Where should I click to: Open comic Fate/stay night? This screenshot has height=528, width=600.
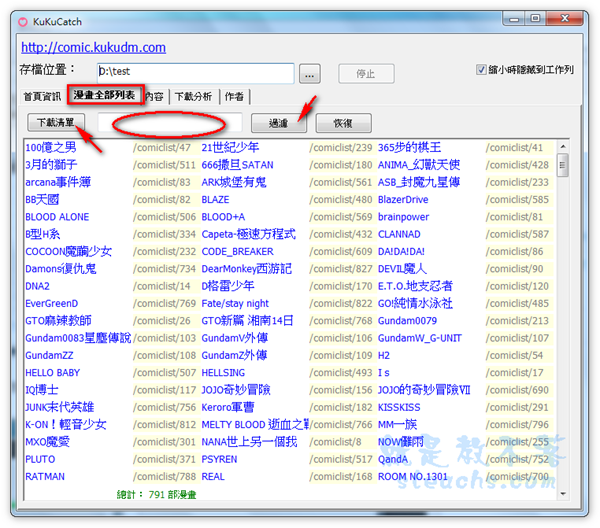click(x=235, y=304)
